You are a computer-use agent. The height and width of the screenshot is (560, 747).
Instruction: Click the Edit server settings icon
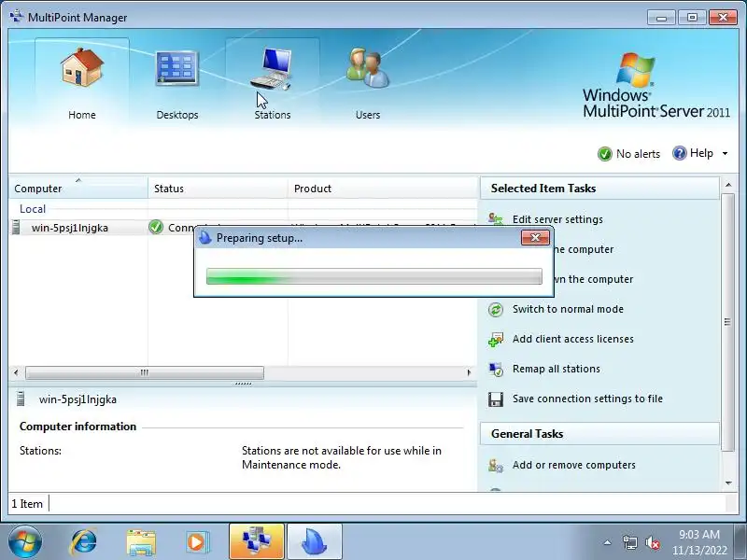pyautogui.click(x=496, y=219)
